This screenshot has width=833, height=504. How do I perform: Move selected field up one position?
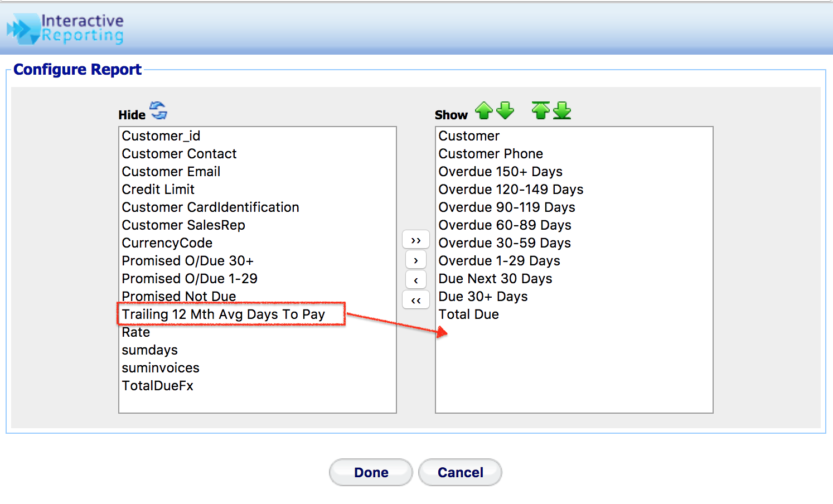(484, 110)
